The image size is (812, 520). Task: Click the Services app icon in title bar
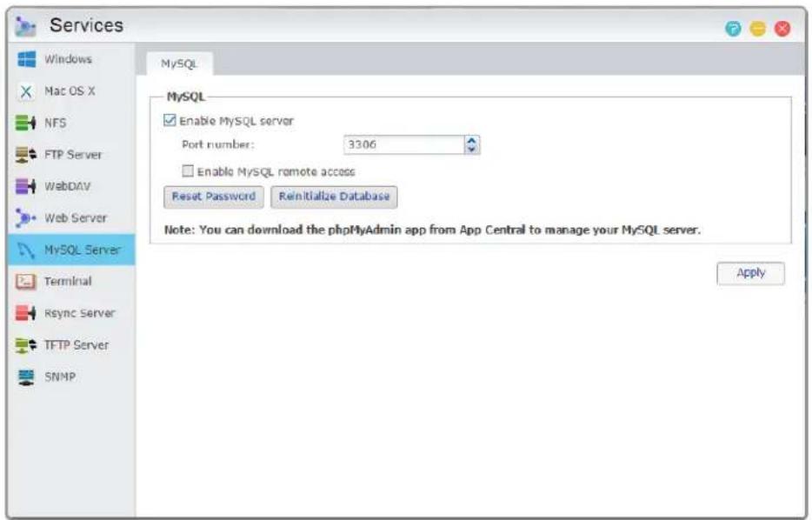[25, 26]
